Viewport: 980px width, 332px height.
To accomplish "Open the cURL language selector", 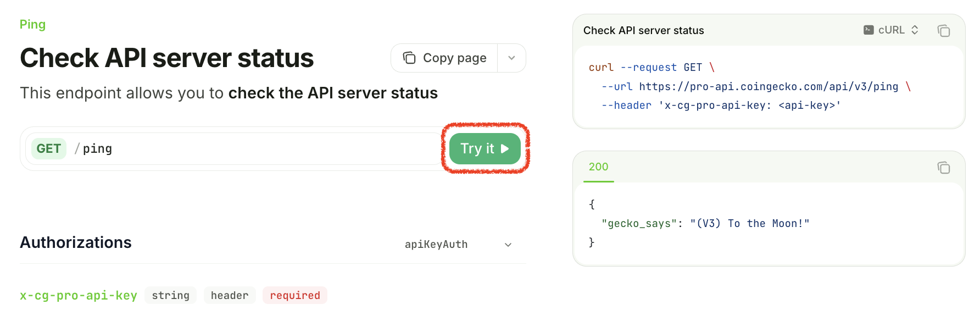I will 891,30.
